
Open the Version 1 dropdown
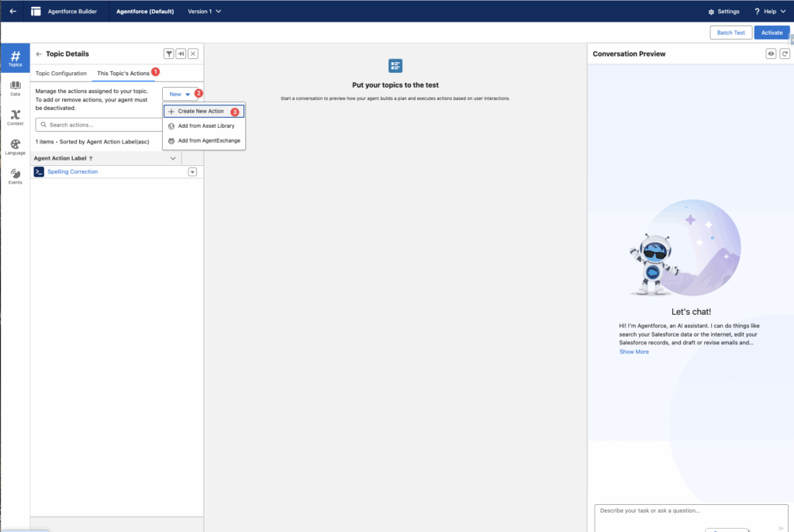tap(204, 11)
